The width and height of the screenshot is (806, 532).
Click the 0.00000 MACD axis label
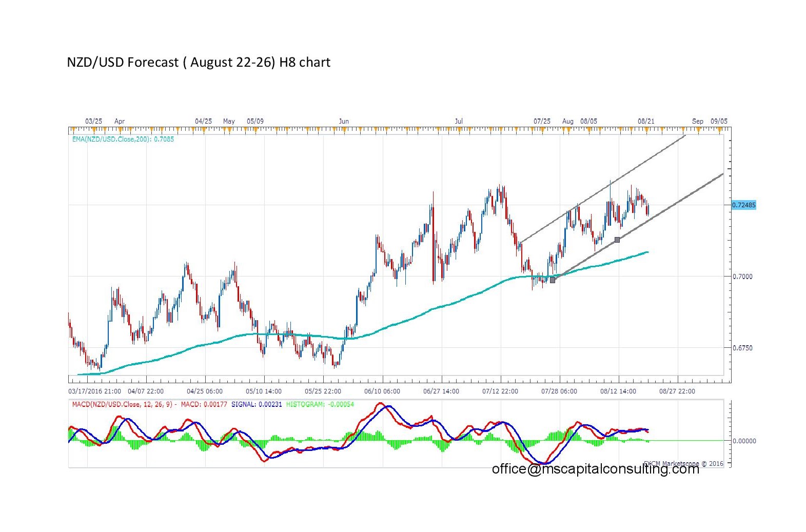[744, 441]
